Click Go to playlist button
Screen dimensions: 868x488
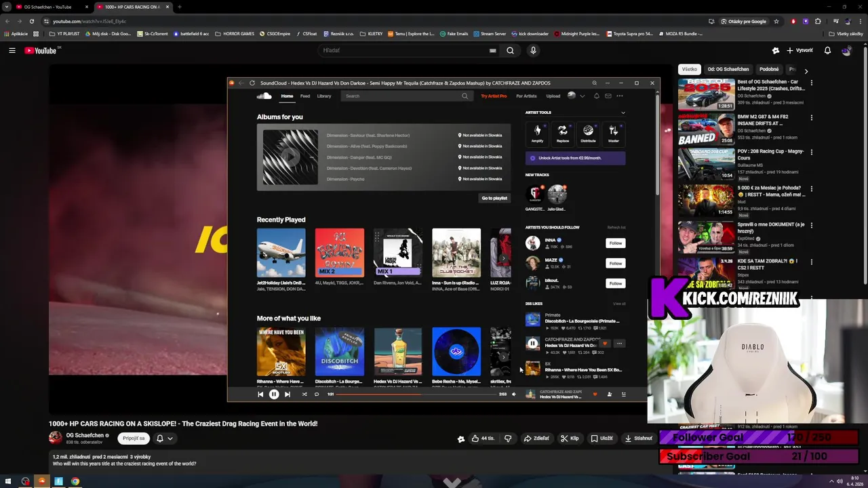click(494, 198)
